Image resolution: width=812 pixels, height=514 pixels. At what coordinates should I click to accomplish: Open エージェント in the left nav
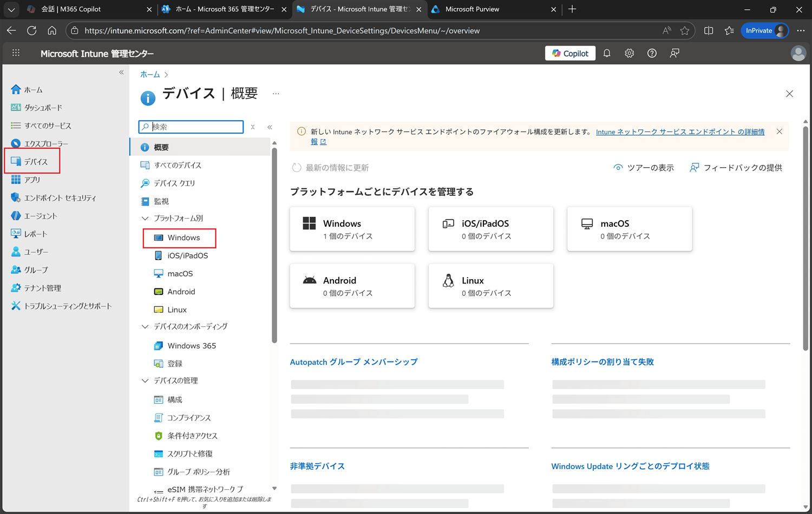(34, 216)
